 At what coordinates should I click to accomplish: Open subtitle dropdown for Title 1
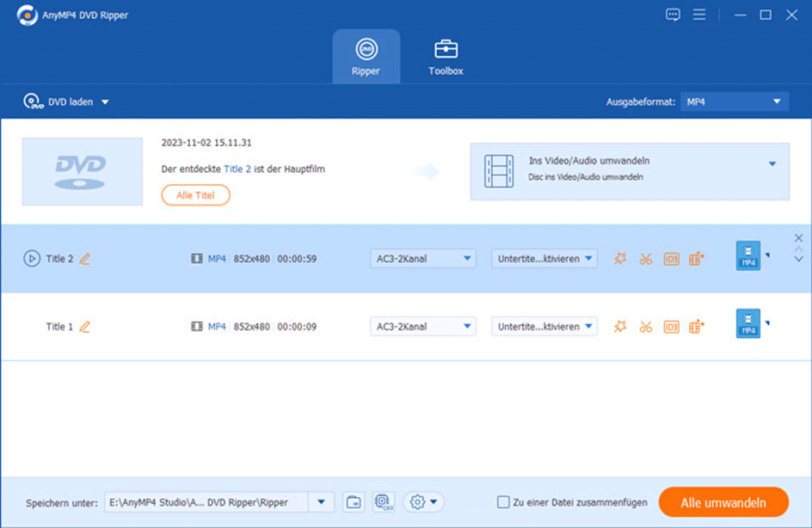544,327
